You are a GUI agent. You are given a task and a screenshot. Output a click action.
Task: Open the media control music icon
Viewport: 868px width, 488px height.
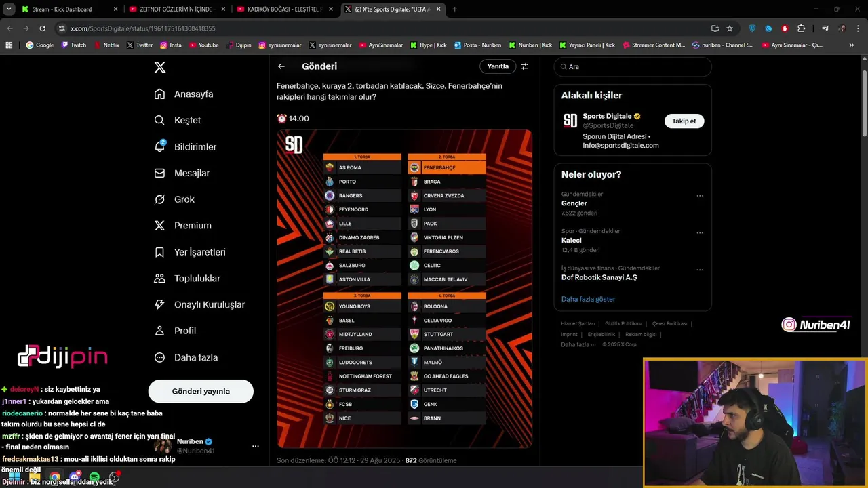point(825,28)
